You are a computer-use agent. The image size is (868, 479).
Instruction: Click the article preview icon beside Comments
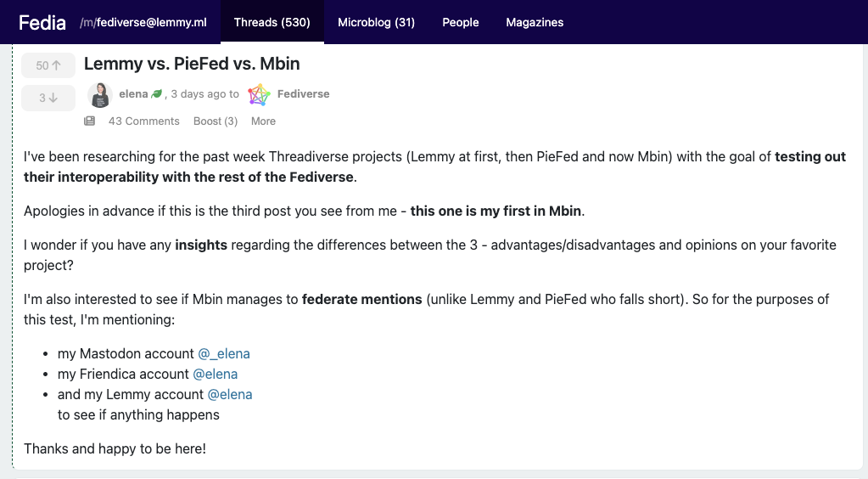coord(90,121)
